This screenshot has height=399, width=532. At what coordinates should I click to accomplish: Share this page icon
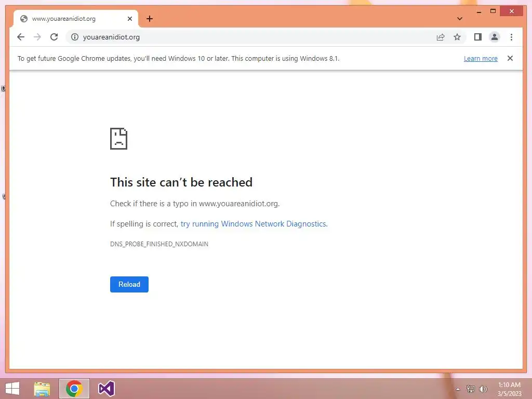(441, 37)
